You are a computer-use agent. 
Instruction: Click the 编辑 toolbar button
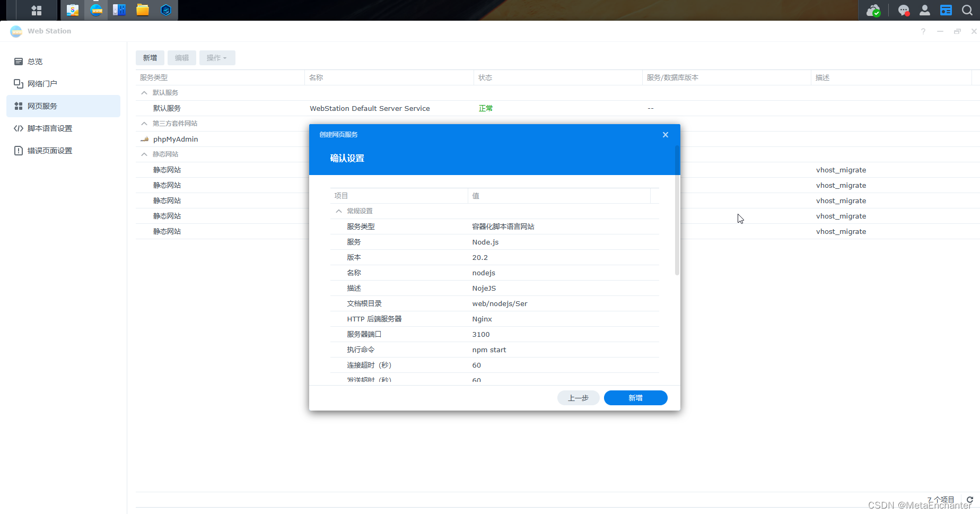pyautogui.click(x=182, y=58)
